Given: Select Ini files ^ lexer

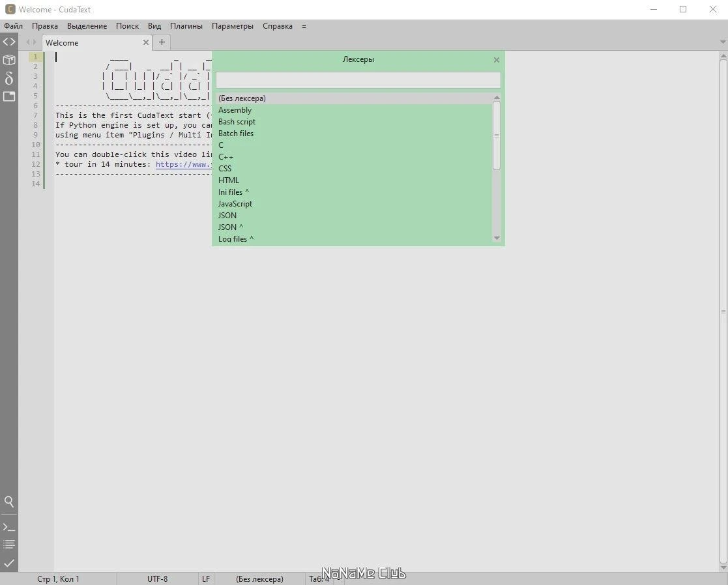Looking at the screenshot, I should coord(355,192).
